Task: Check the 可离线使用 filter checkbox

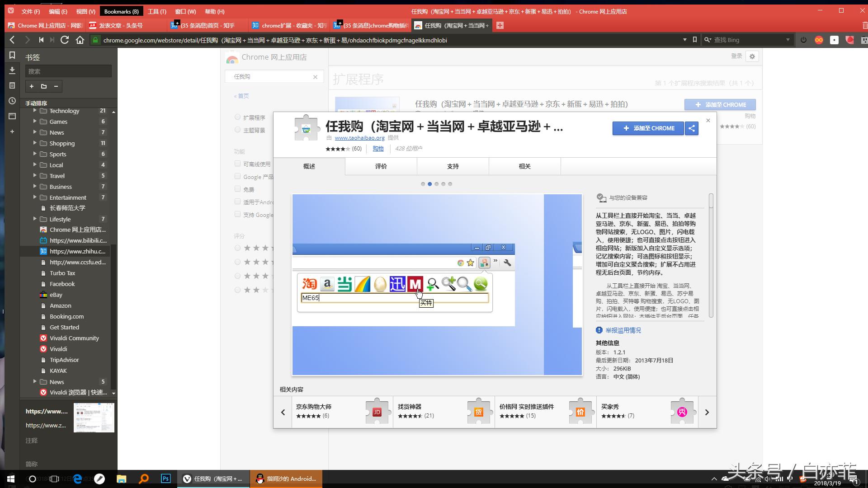Action: pos(237,164)
